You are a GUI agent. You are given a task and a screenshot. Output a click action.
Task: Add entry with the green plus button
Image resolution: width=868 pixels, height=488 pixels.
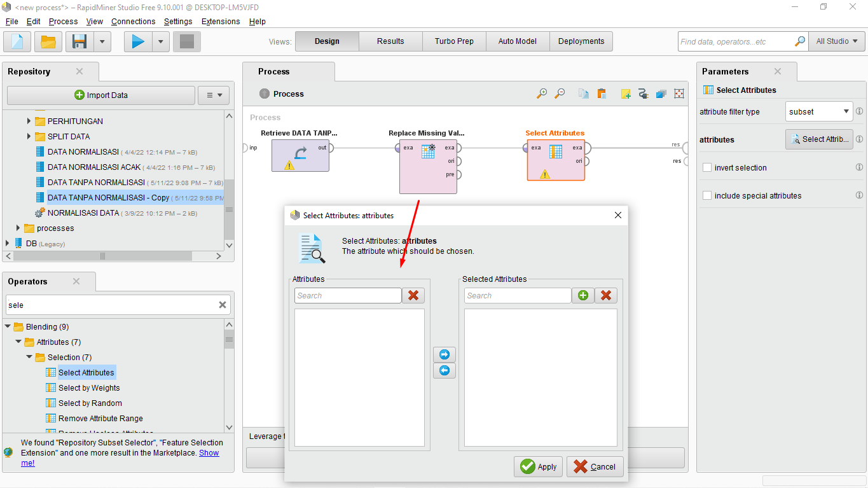click(x=583, y=295)
